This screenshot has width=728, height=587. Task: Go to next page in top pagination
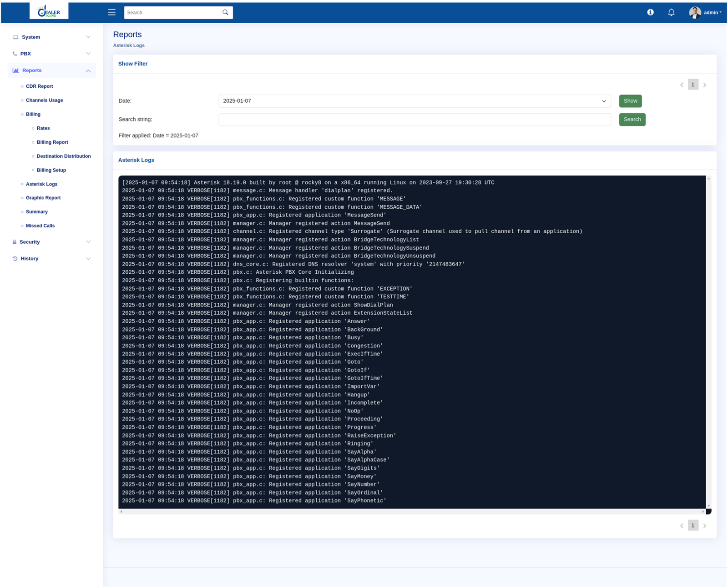click(705, 85)
